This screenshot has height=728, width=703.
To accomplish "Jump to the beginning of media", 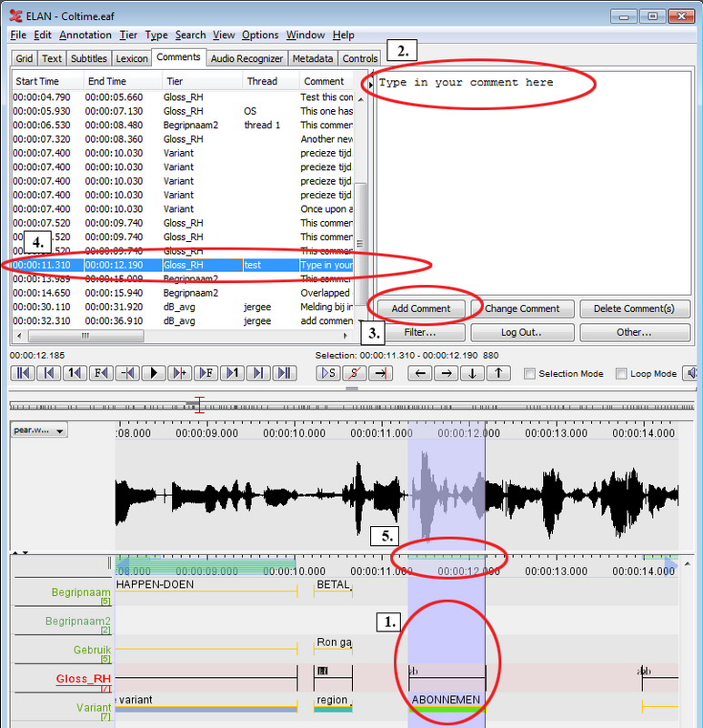I will [x=23, y=373].
